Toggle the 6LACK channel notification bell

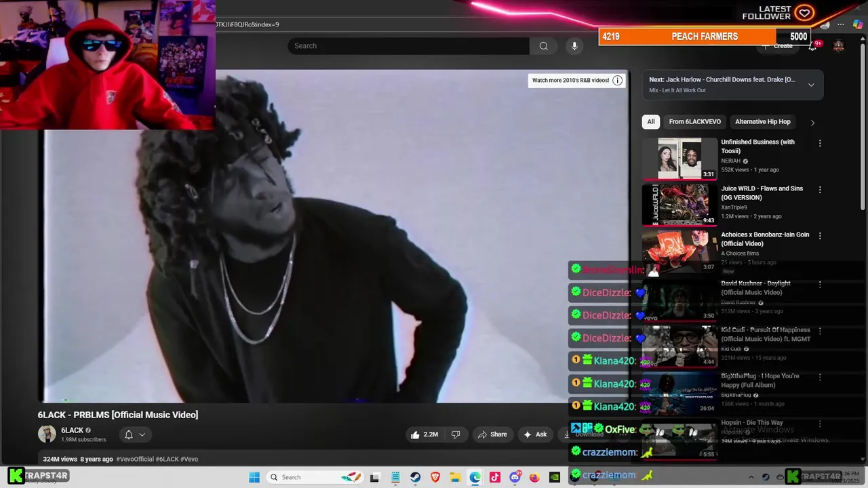pyautogui.click(x=129, y=434)
